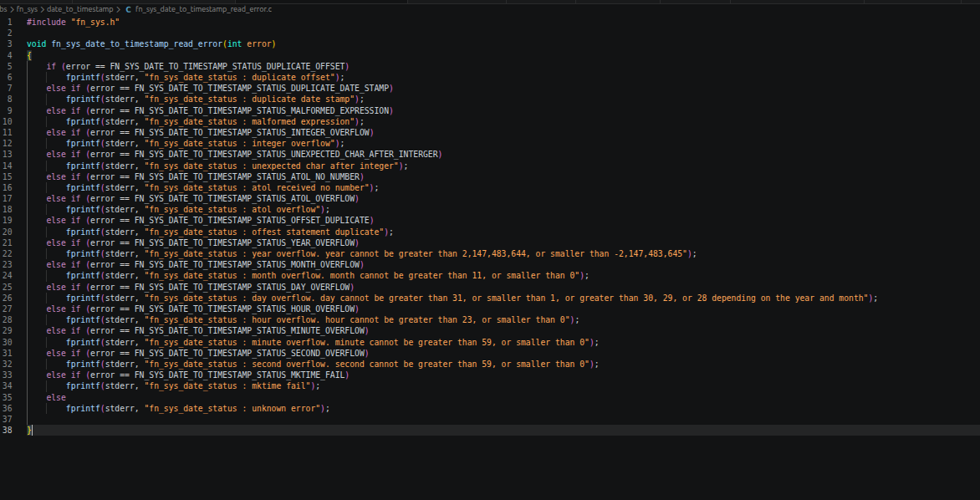Image resolution: width=980 pixels, height=500 pixels.
Task: Click the 'unknown error' string
Action: coord(234,409)
